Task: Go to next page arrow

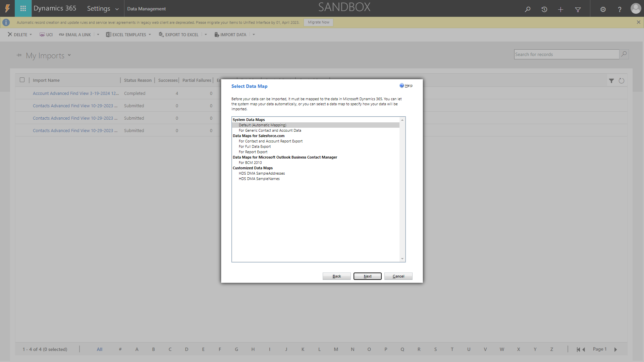Action: (x=616, y=349)
